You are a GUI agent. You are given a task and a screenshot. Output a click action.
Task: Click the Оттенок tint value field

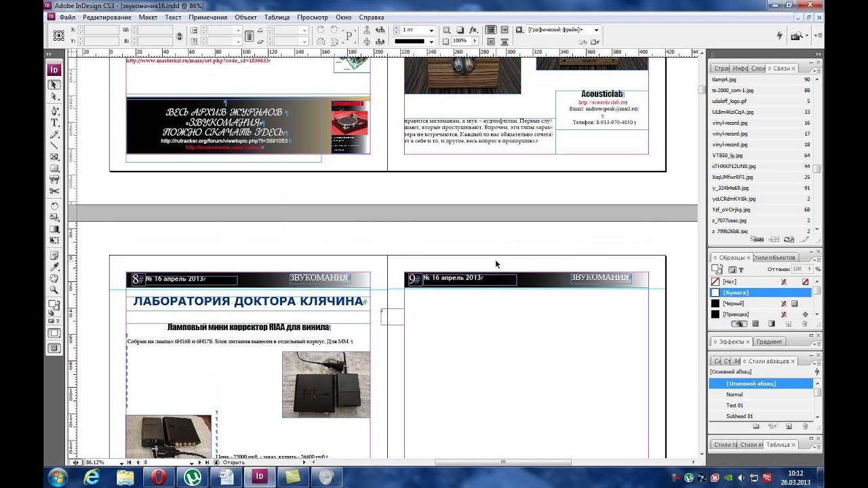point(802,269)
